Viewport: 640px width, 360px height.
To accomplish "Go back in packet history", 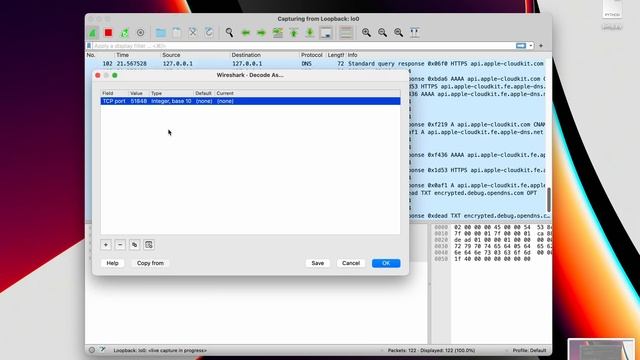I will (245, 33).
